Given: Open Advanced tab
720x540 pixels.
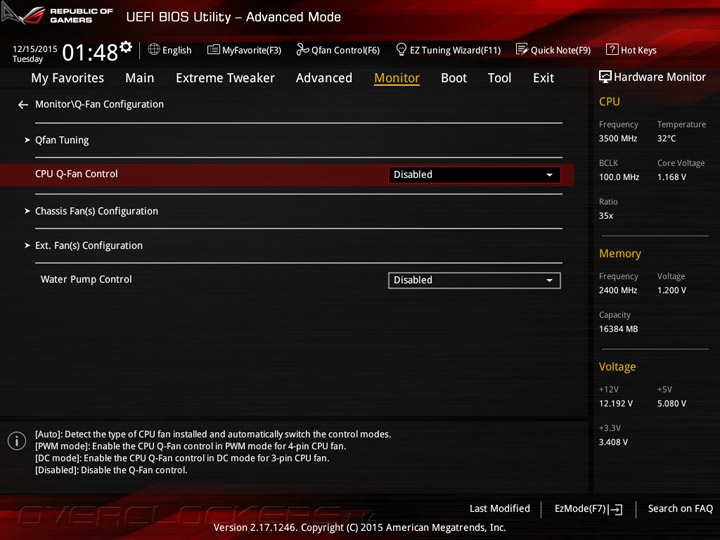Looking at the screenshot, I should [x=324, y=78].
